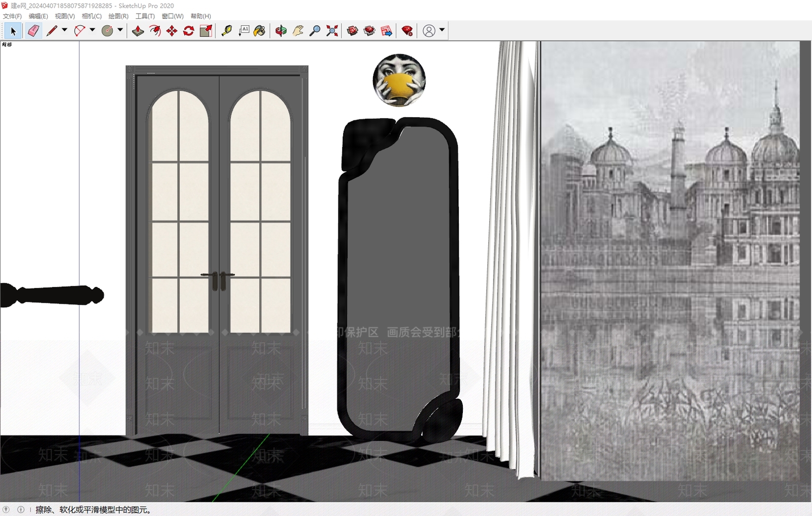Select the Rotate tool
Image resolution: width=812 pixels, height=516 pixels.
coord(189,31)
